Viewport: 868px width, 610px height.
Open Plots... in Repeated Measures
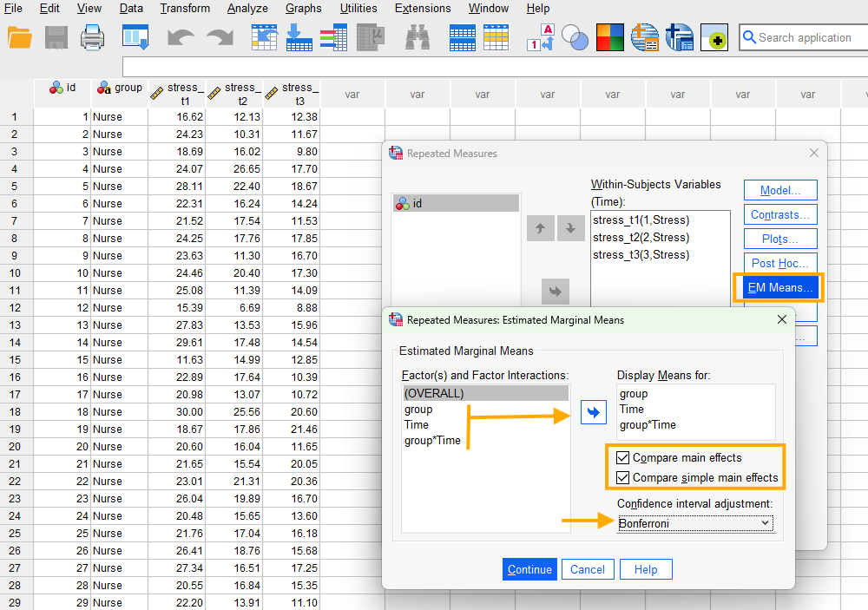tap(780, 239)
